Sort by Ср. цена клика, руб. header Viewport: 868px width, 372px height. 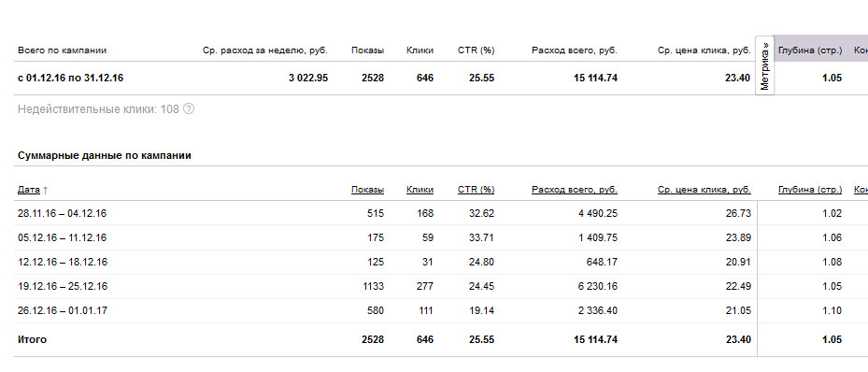(x=704, y=190)
